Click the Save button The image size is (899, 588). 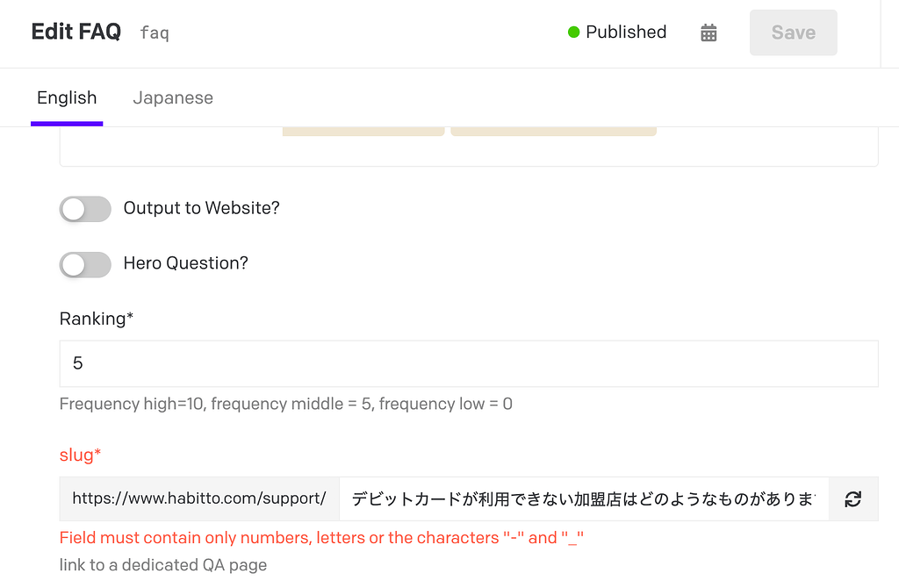[x=793, y=32]
